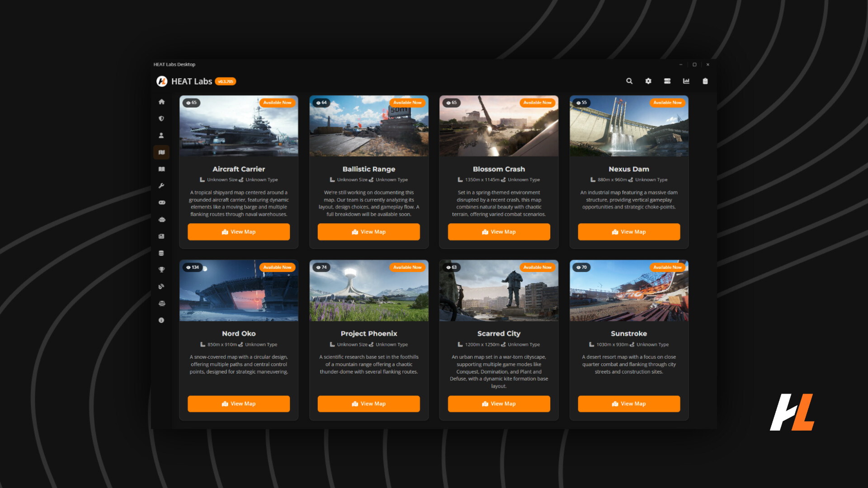Select the gamepad icon in the sidebar

[x=161, y=202]
